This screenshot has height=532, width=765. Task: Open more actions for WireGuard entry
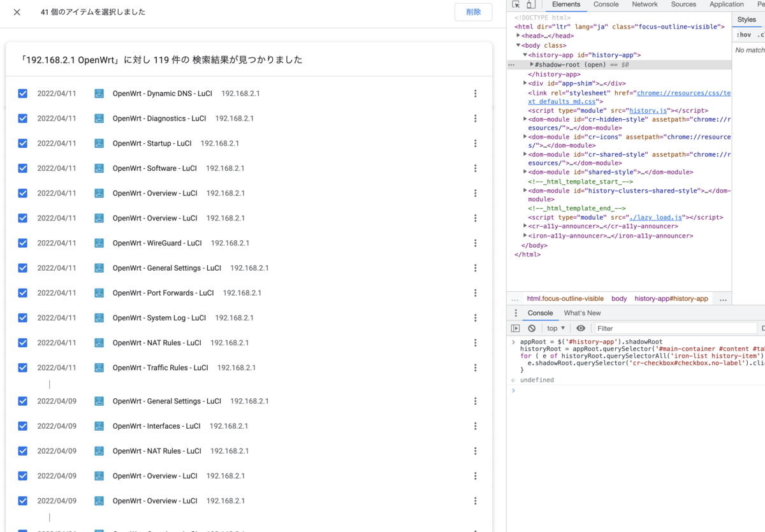476,243
